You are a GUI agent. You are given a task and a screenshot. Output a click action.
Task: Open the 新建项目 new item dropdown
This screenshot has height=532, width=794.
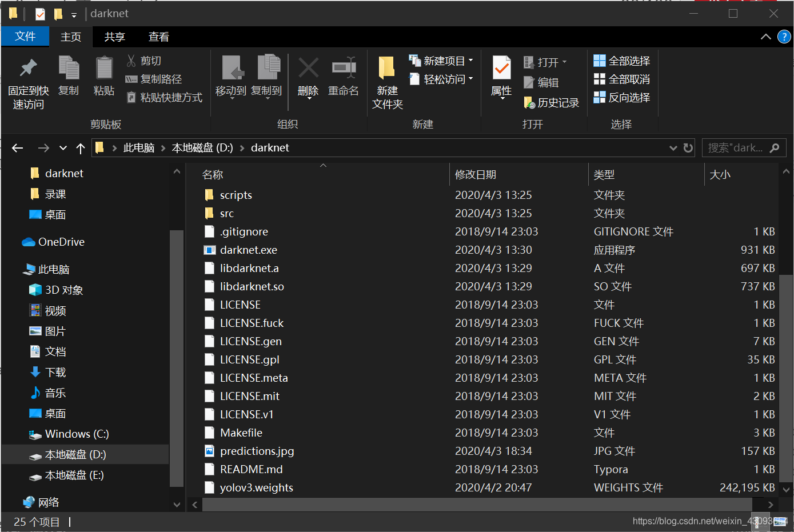[x=441, y=61]
